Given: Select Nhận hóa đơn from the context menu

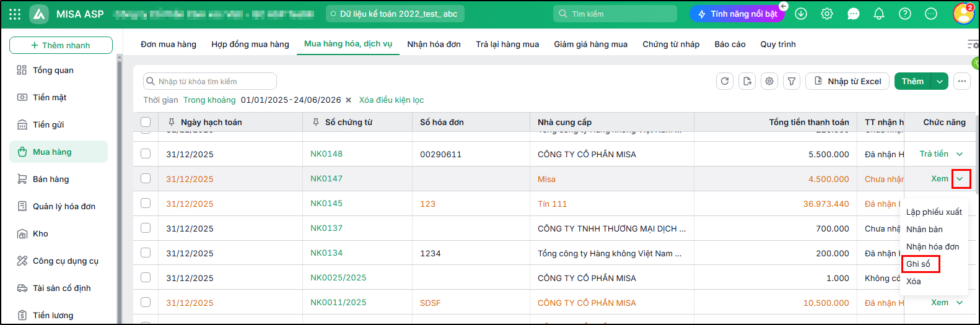Looking at the screenshot, I should pyautogui.click(x=934, y=246).
